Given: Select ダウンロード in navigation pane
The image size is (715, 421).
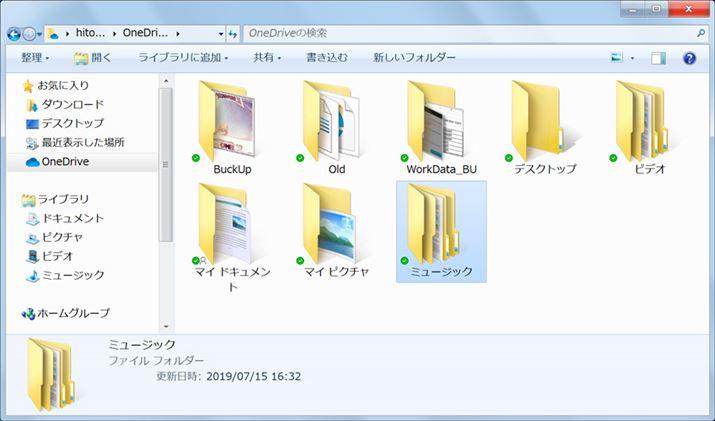Looking at the screenshot, I should pyautogui.click(x=65, y=104).
